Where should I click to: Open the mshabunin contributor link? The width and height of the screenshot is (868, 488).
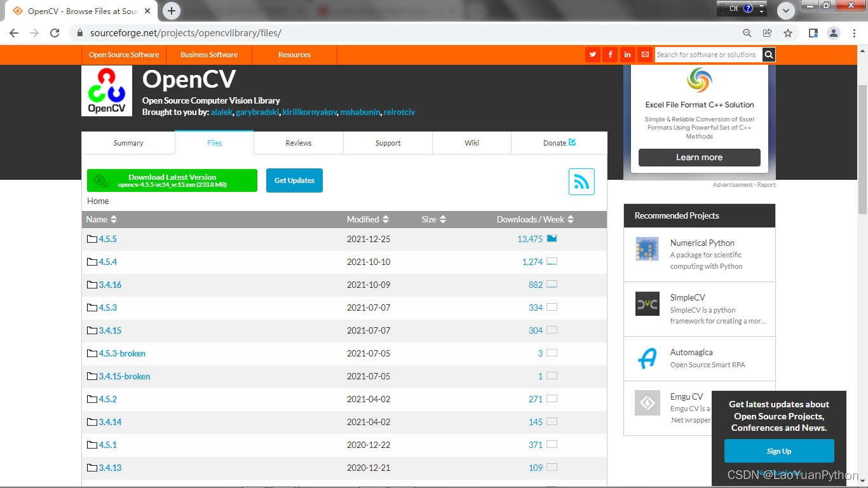point(360,112)
